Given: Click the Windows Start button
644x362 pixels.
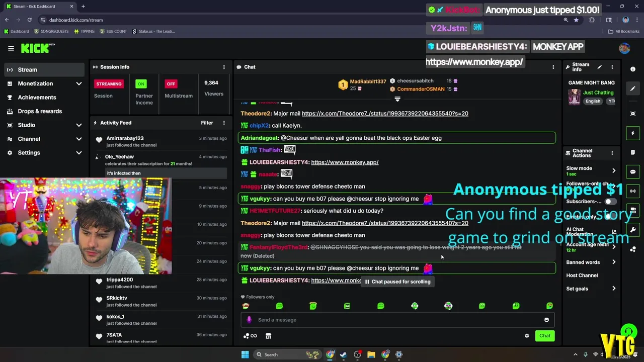Looking at the screenshot, I should 245,354.
